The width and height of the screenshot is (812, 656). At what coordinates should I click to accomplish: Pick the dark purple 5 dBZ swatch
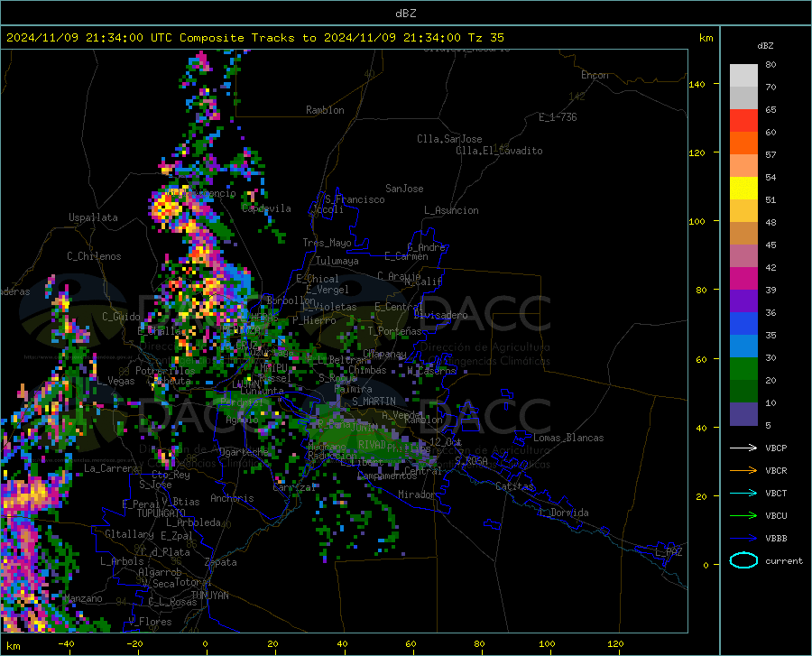743,413
